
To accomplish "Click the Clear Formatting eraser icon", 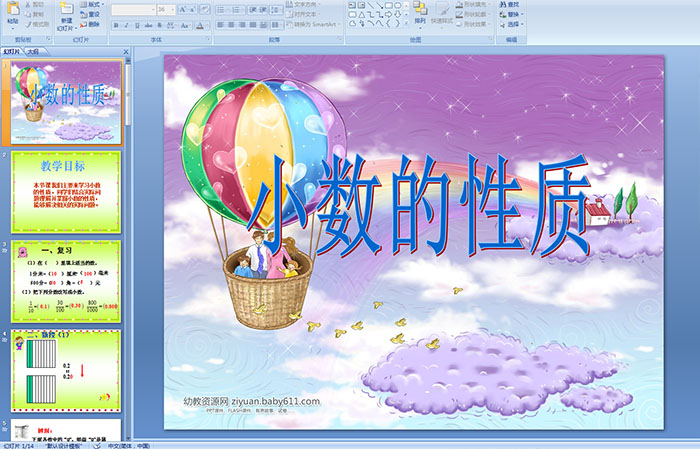I will (204, 9).
